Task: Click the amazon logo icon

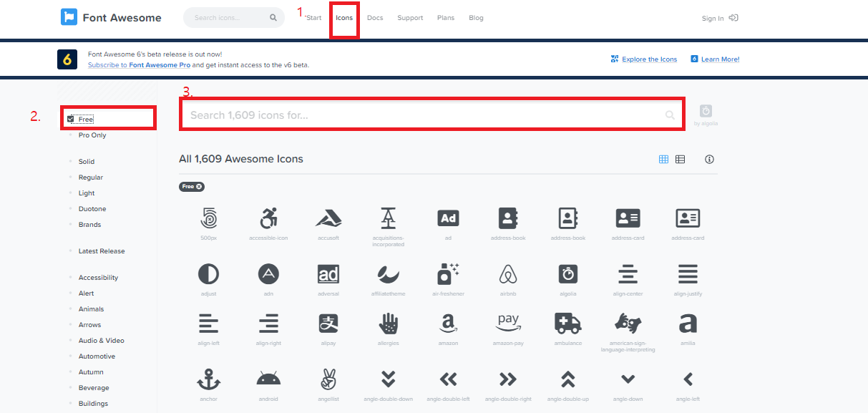Action: (448, 324)
